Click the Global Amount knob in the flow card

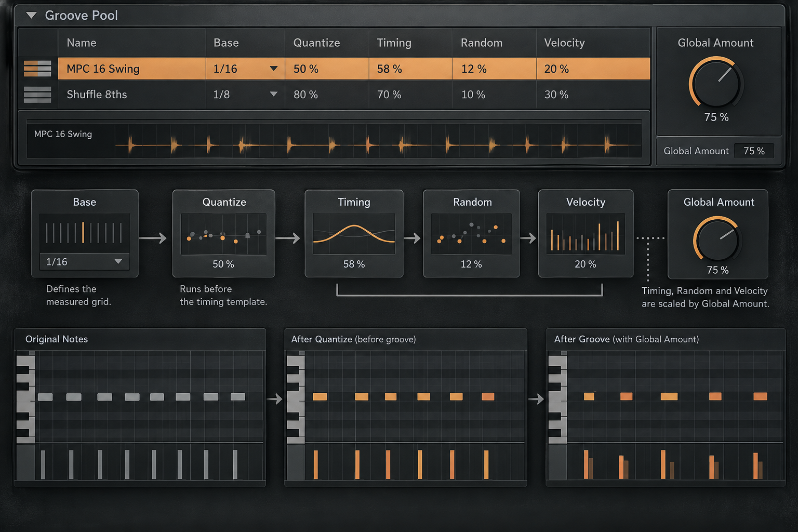pos(717,240)
